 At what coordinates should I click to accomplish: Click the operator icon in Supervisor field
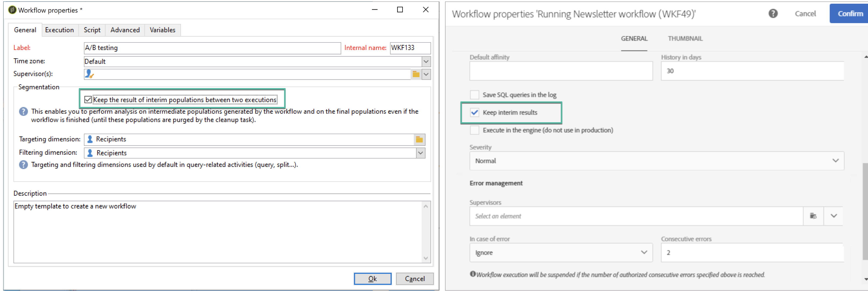pyautogui.click(x=89, y=74)
